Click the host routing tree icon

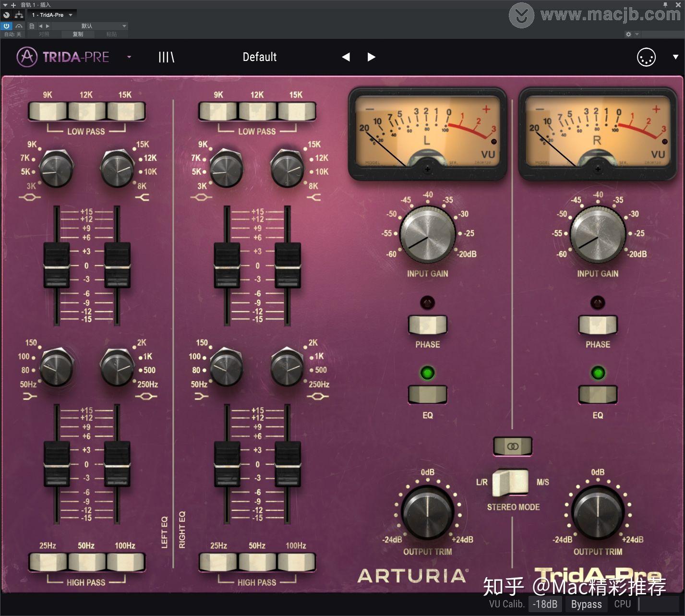[19, 15]
